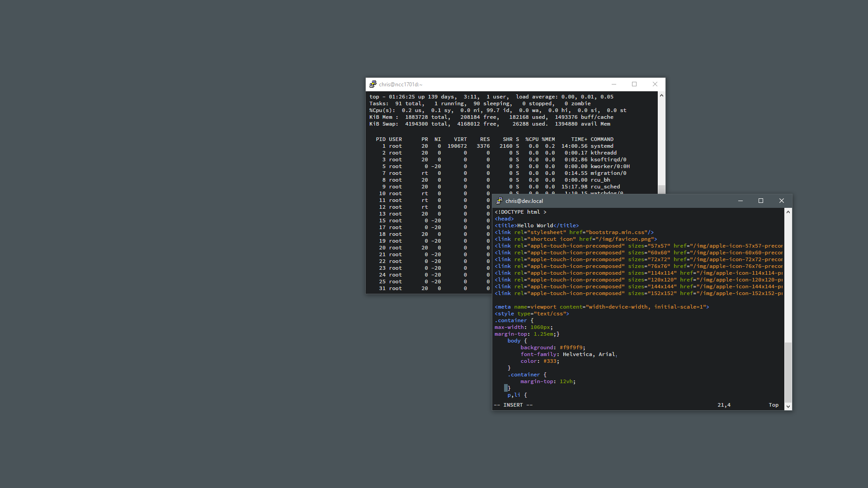Click the scrollbar thumb in the ncc1701d window
Viewport: 868px width, 488px height.
point(661,189)
